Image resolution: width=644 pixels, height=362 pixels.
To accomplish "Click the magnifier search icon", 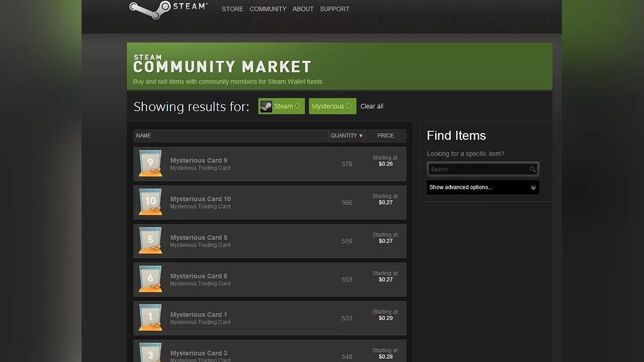I will coord(533,169).
